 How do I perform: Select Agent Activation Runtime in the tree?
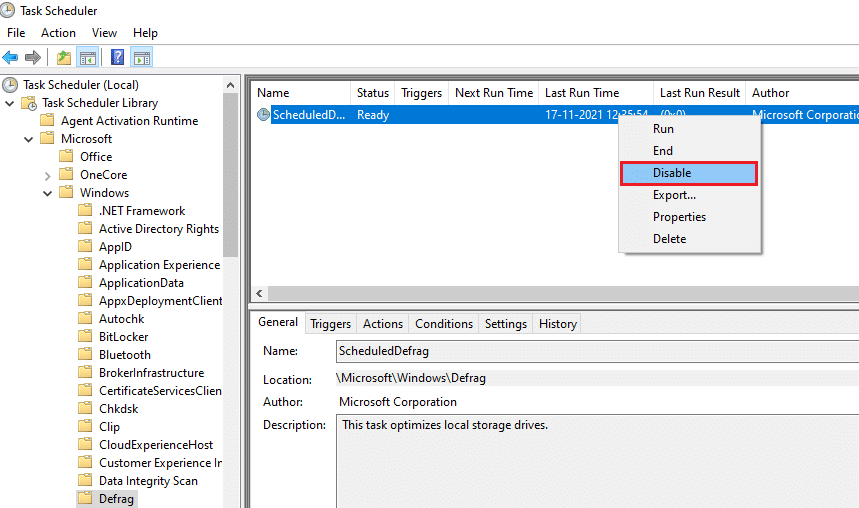129,121
